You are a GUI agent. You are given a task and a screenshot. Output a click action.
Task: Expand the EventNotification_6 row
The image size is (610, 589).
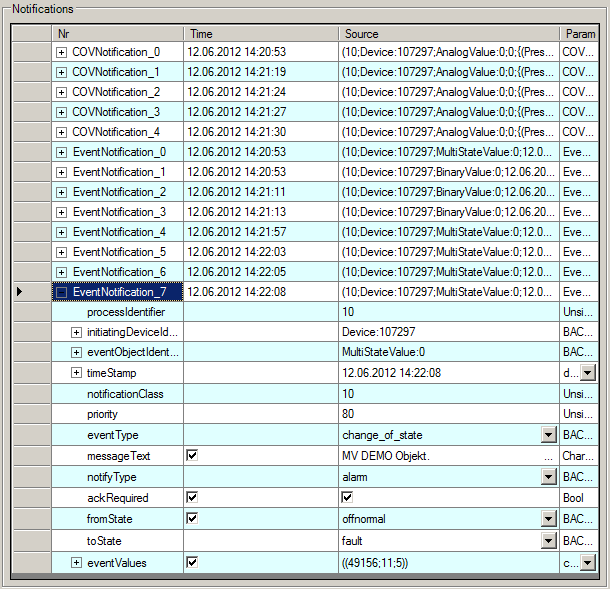coord(61,272)
